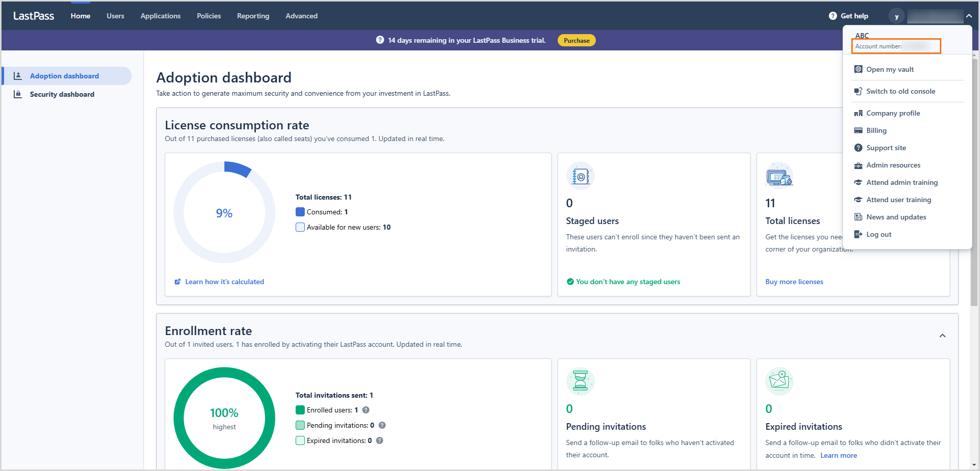The image size is (980, 471).
Task: Select Attend user training
Action: (899, 200)
